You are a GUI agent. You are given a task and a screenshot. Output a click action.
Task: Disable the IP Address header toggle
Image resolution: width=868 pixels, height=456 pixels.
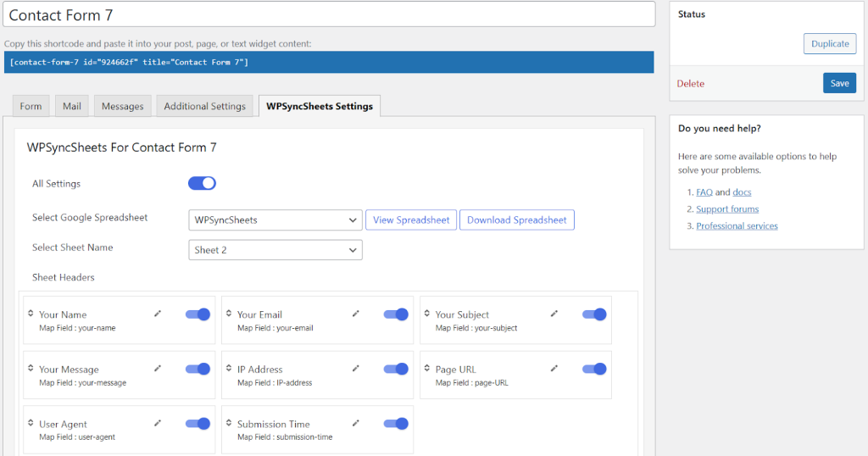tap(396, 369)
